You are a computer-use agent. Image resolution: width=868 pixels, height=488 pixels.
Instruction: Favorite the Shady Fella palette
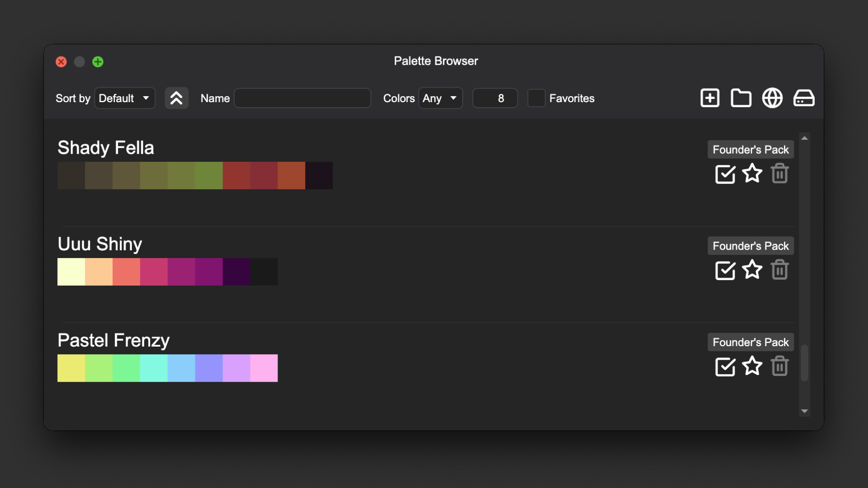coord(752,174)
